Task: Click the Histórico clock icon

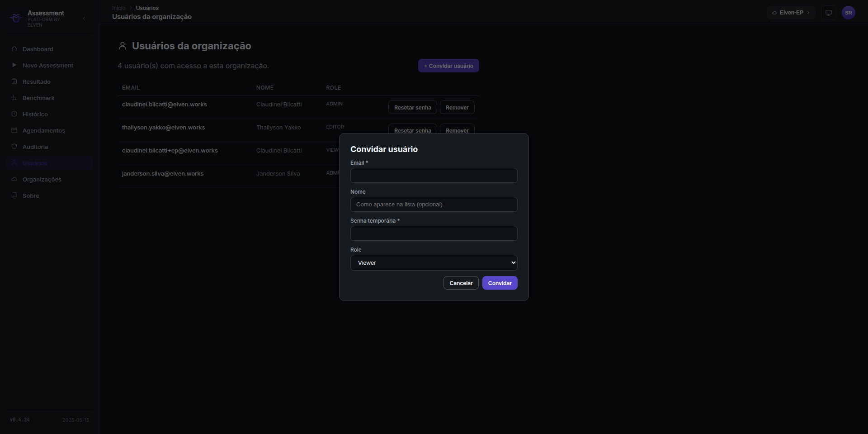Action: (14, 114)
